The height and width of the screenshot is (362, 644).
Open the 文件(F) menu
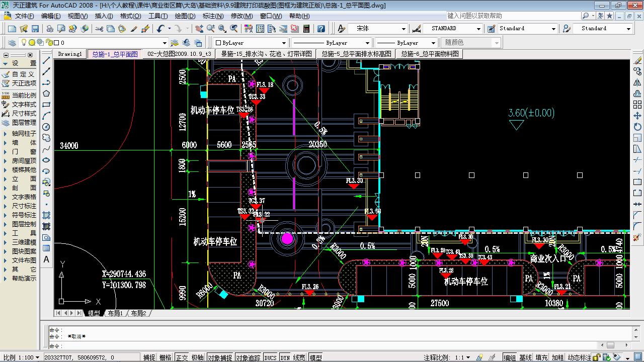(24, 16)
